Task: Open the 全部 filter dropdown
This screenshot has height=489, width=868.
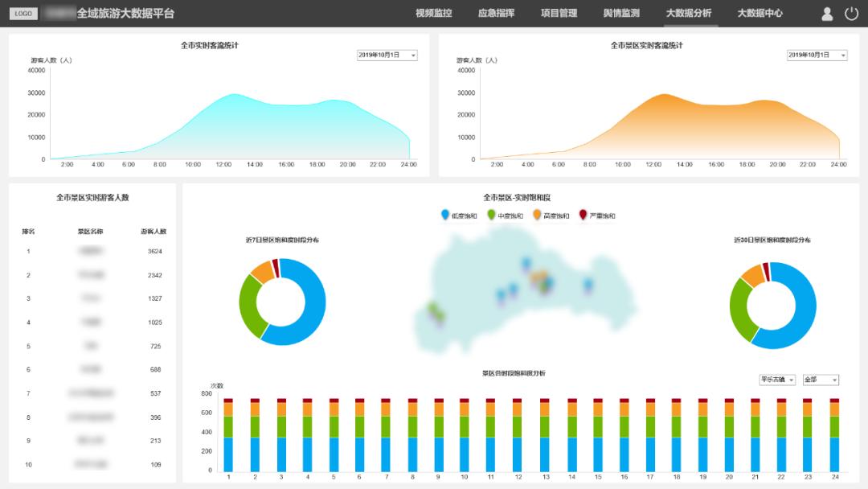Action: click(821, 380)
